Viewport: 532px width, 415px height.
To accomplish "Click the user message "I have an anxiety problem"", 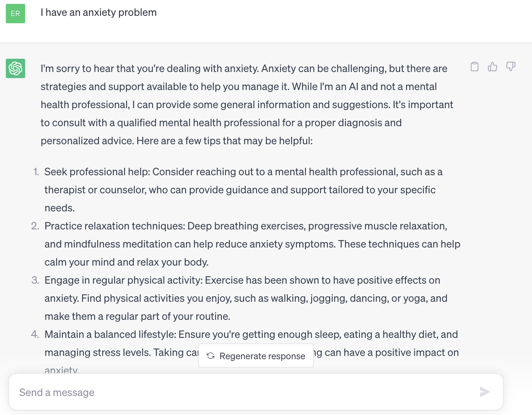I will [x=99, y=13].
